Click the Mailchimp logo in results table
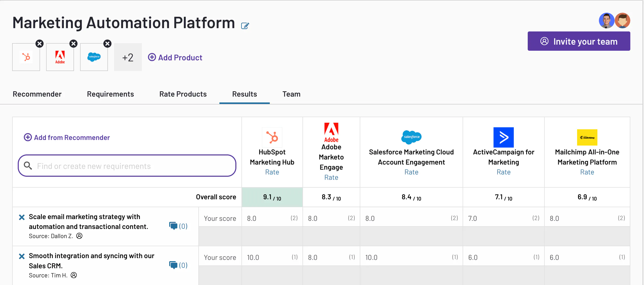The height and width of the screenshot is (285, 644). click(x=587, y=137)
